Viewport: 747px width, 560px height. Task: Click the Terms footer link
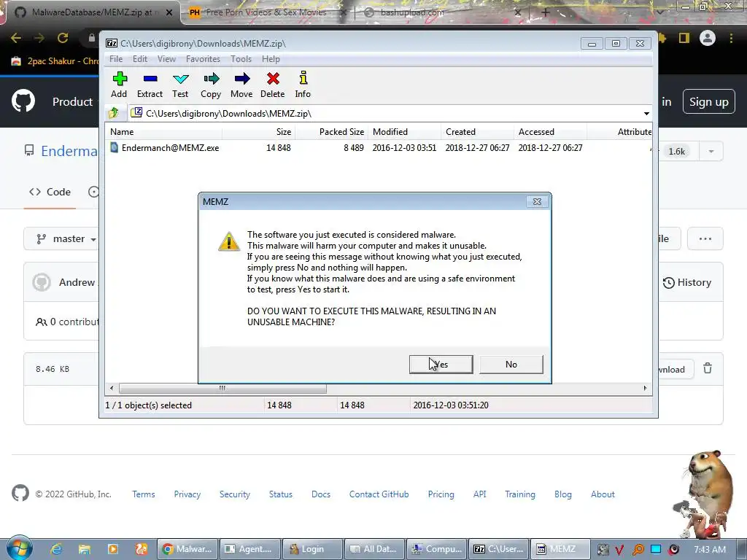(x=144, y=494)
